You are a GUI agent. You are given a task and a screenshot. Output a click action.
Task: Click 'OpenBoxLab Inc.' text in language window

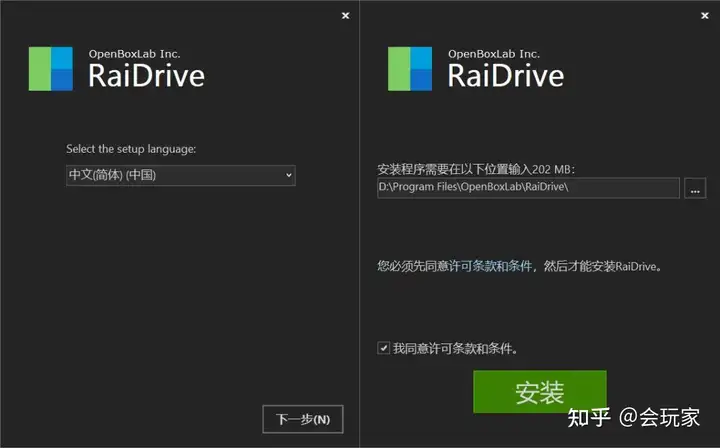(135, 54)
